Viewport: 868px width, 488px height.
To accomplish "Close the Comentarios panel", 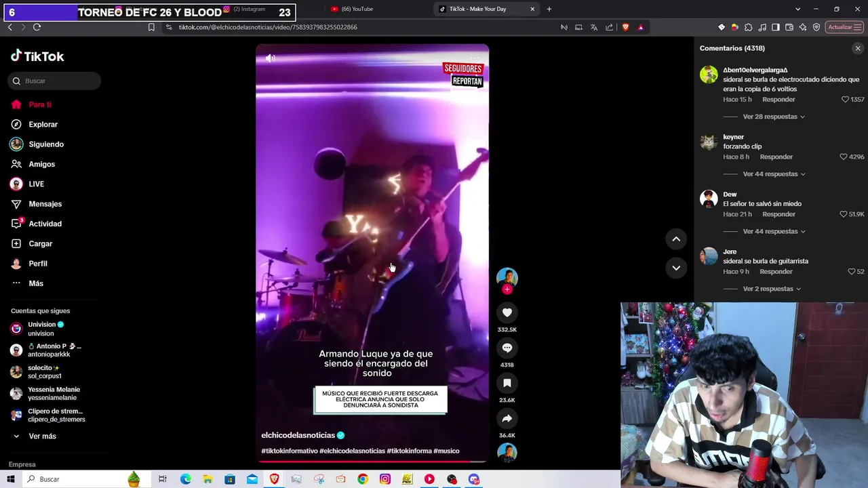I will pos(858,48).
